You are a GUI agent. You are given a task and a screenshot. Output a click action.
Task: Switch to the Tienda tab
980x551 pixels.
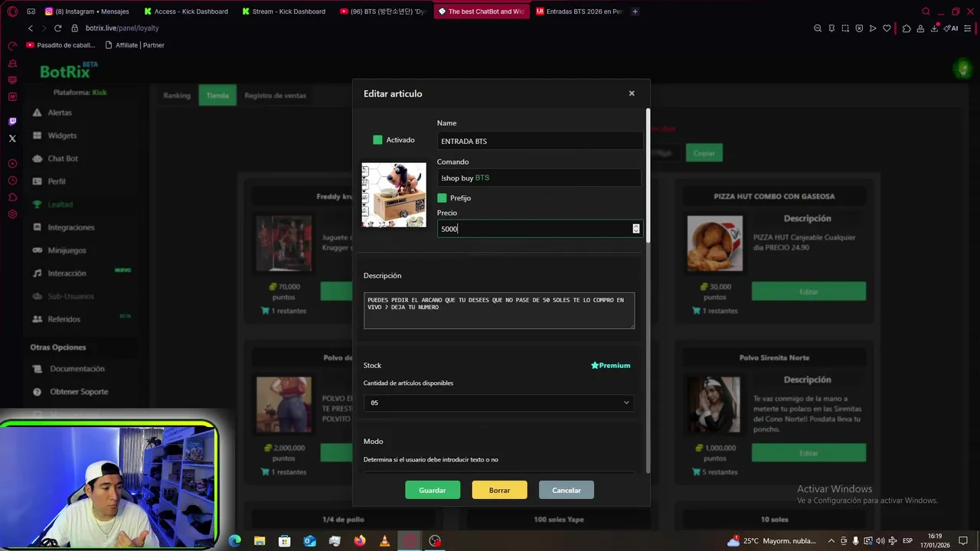(x=217, y=96)
